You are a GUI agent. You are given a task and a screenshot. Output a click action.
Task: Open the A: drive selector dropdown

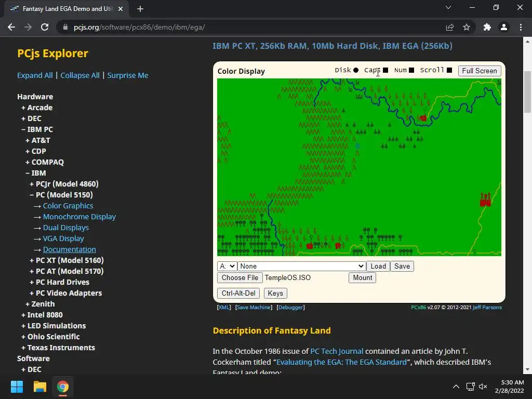click(227, 267)
